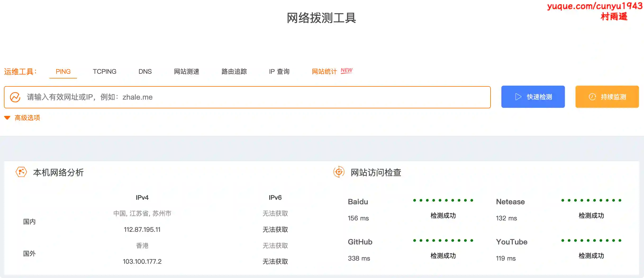Click Netease green dots progress indicator

click(591, 200)
